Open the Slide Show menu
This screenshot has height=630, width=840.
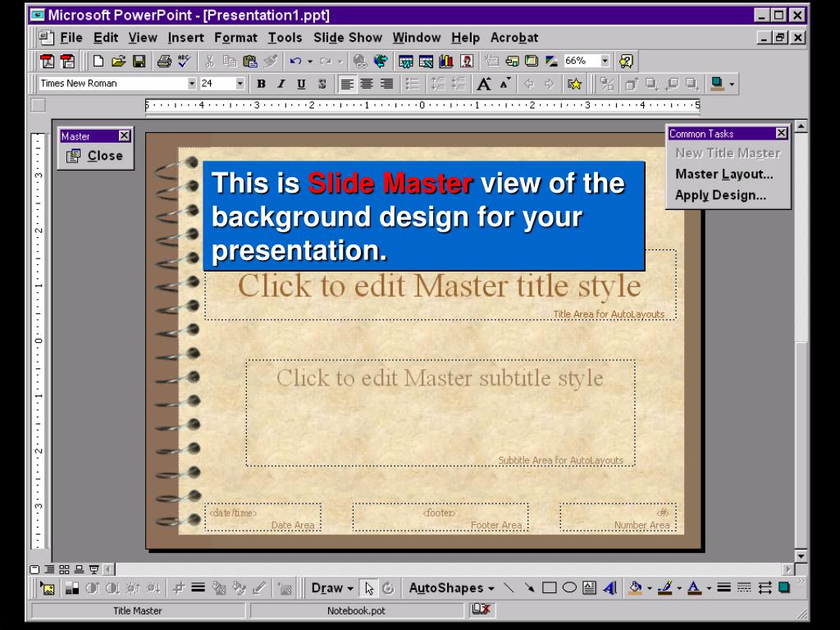(348, 38)
